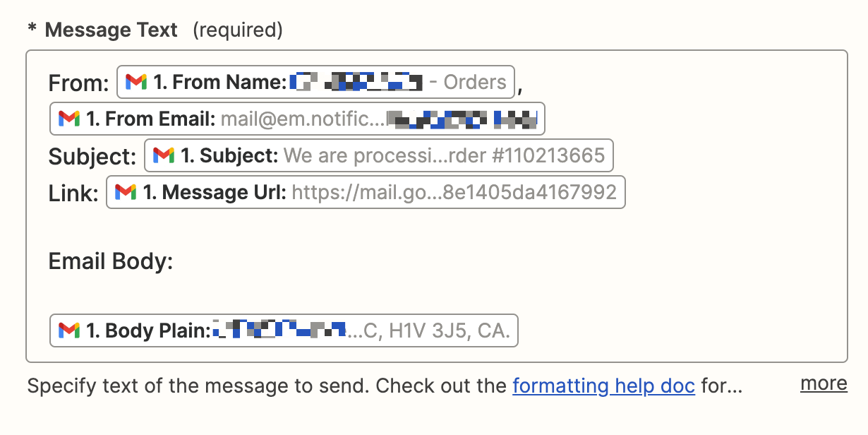Screen dimensions: 868x435
Task: Place cursor on the 'From:' text
Action: coord(78,84)
